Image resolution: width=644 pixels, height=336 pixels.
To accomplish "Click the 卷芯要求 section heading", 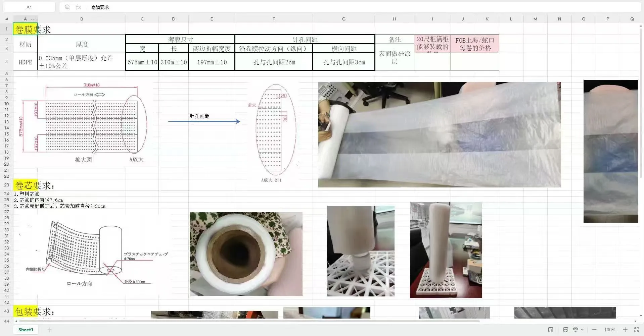I will pos(35,185).
